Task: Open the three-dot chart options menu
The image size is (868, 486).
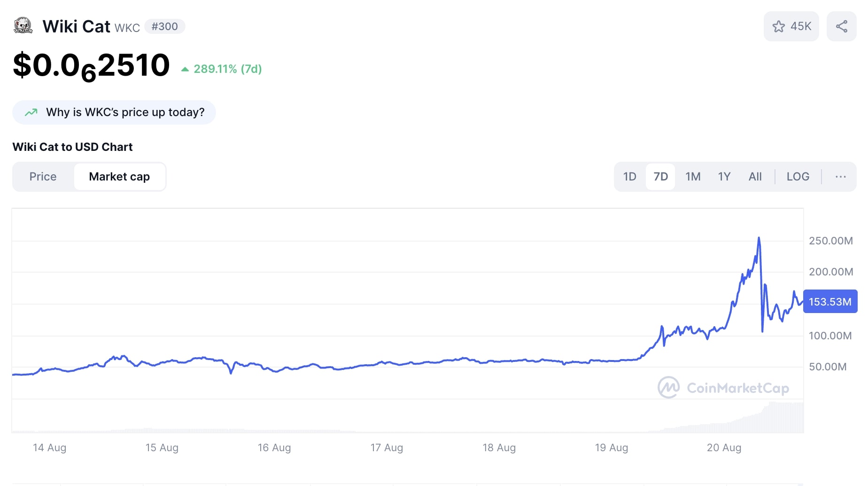Action: point(841,177)
